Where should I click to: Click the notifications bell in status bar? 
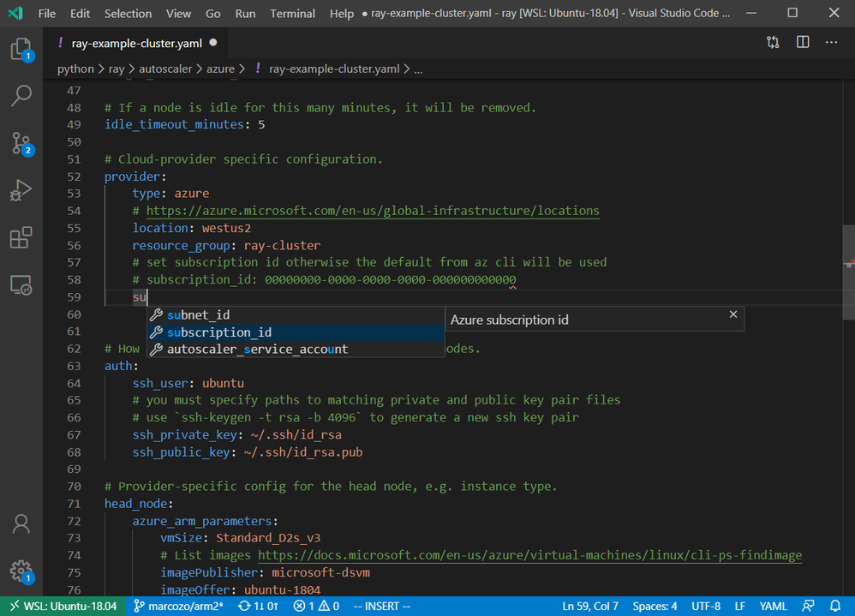(834, 607)
